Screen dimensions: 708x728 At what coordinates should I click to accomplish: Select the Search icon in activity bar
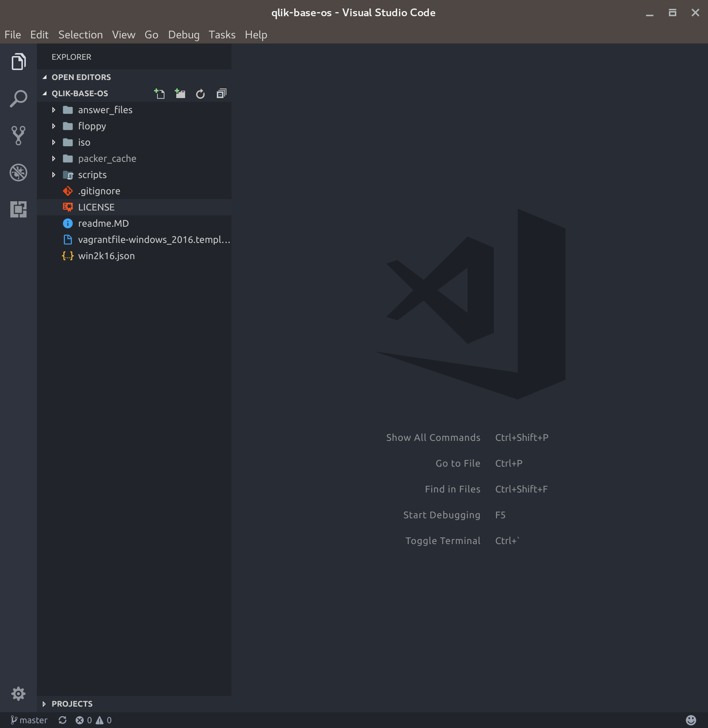tap(18, 99)
